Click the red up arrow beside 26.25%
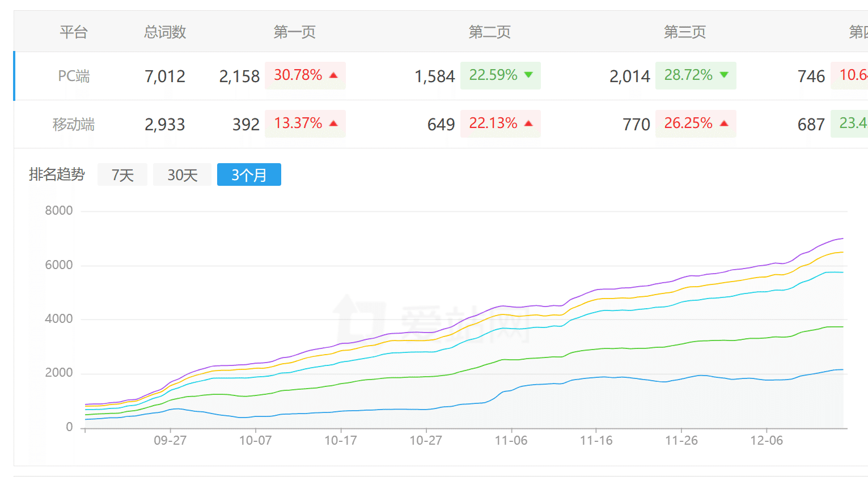 [x=724, y=123]
